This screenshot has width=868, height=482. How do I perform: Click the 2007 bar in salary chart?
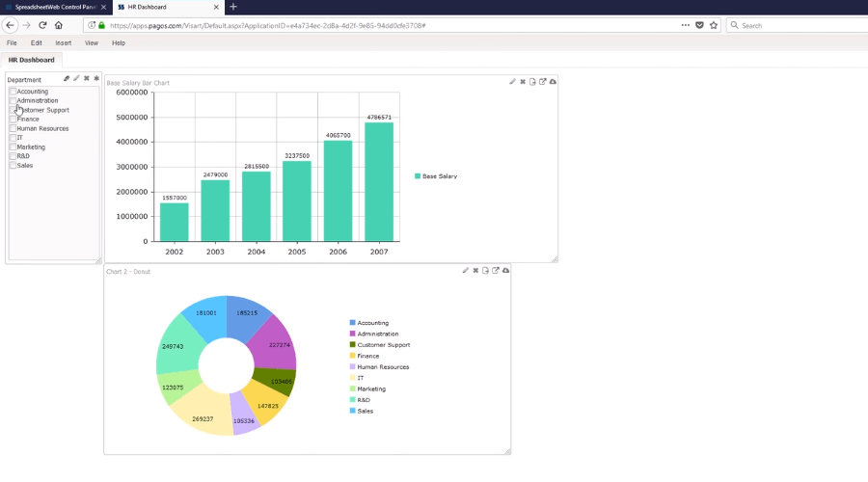[x=379, y=181]
